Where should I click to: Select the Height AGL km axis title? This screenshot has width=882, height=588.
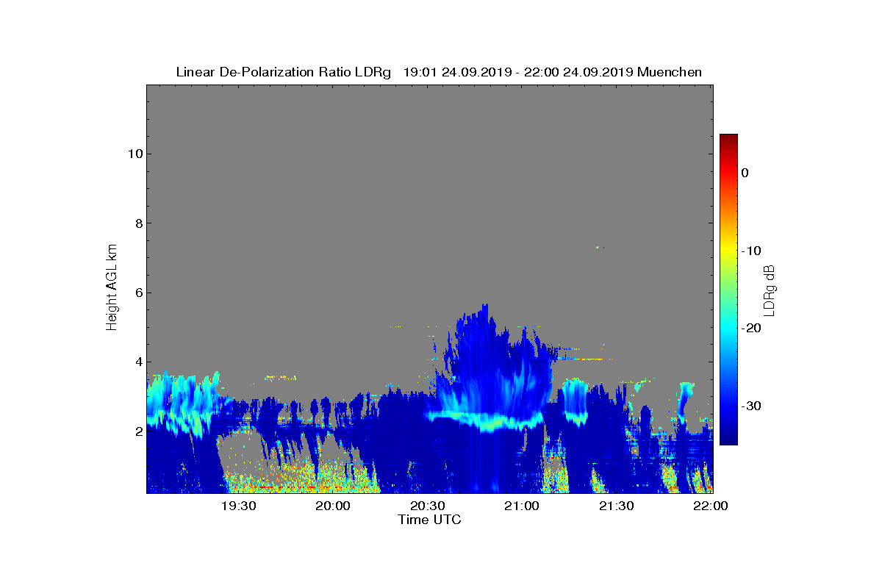(x=112, y=287)
